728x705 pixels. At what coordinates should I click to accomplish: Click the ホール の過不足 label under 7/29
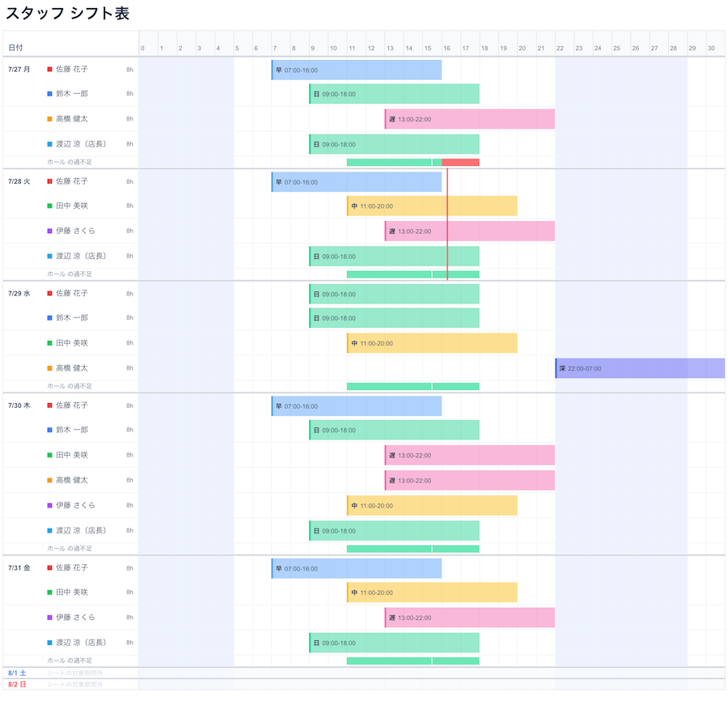click(70, 386)
